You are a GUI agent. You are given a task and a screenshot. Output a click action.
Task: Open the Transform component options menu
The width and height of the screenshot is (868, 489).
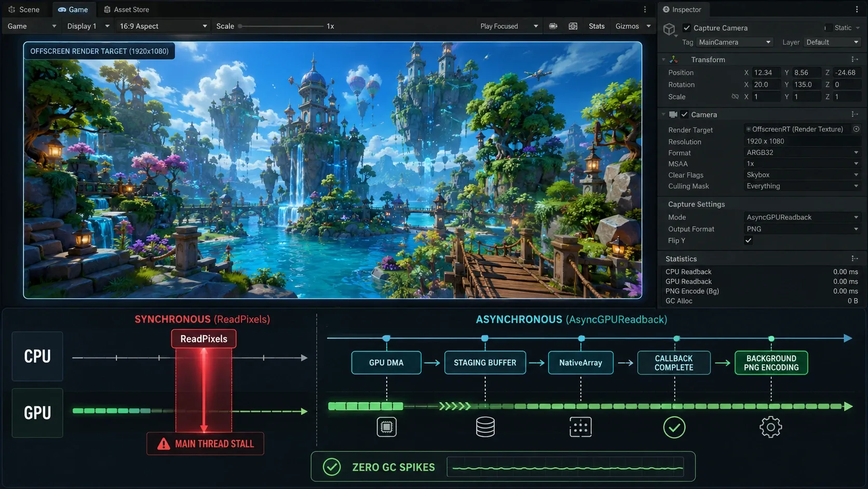855,59
